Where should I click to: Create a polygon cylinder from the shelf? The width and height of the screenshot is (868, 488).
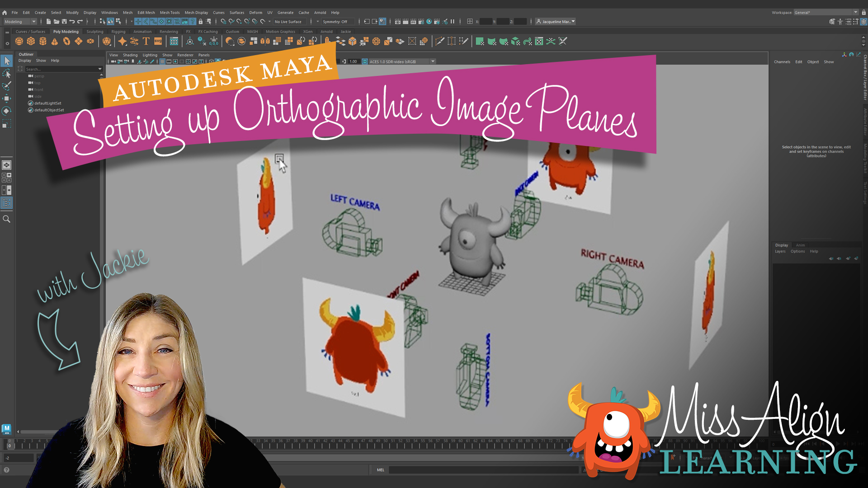(x=43, y=42)
